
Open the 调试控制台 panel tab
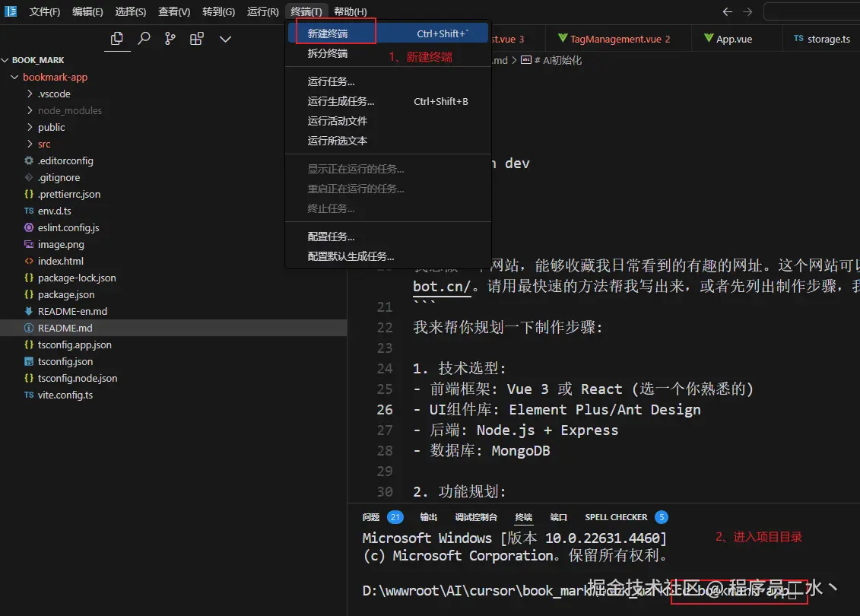pyautogui.click(x=476, y=517)
